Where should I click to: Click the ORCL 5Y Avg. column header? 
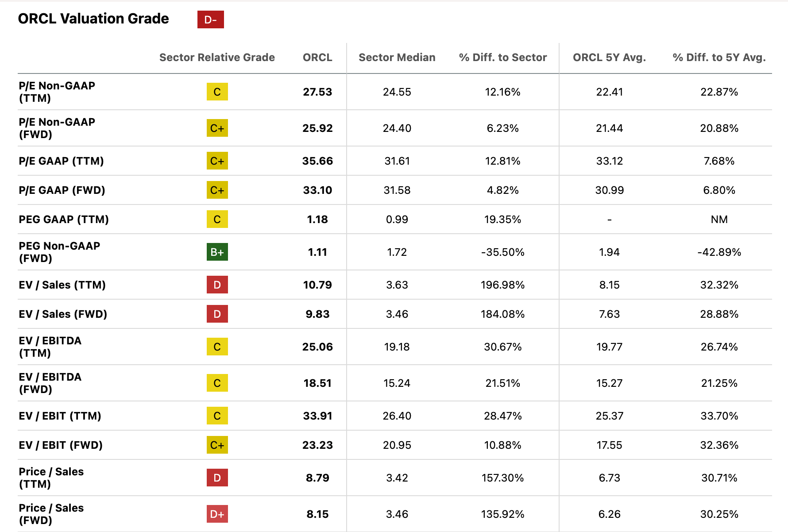coord(609,58)
